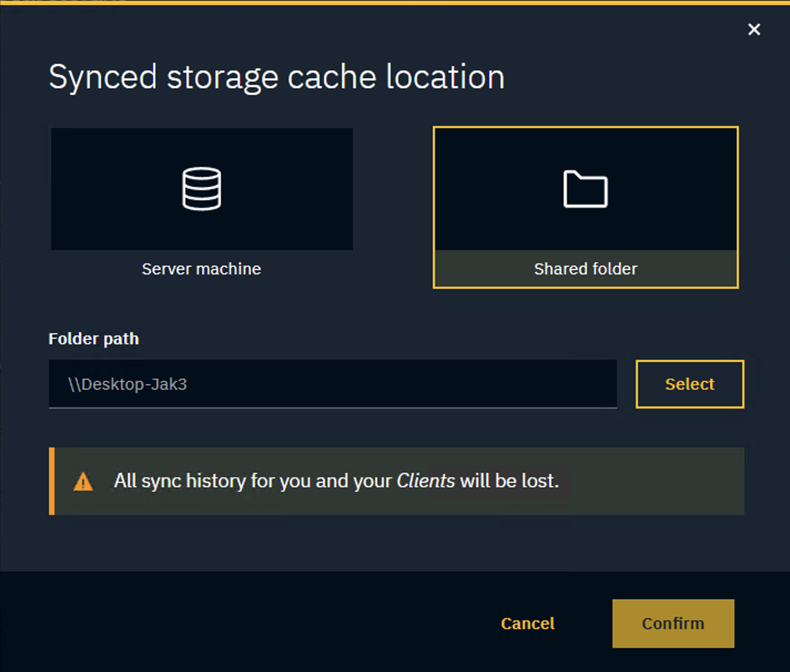Click the orange warning triangle icon
This screenshot has height=672, width=790.
coord(83,482)
